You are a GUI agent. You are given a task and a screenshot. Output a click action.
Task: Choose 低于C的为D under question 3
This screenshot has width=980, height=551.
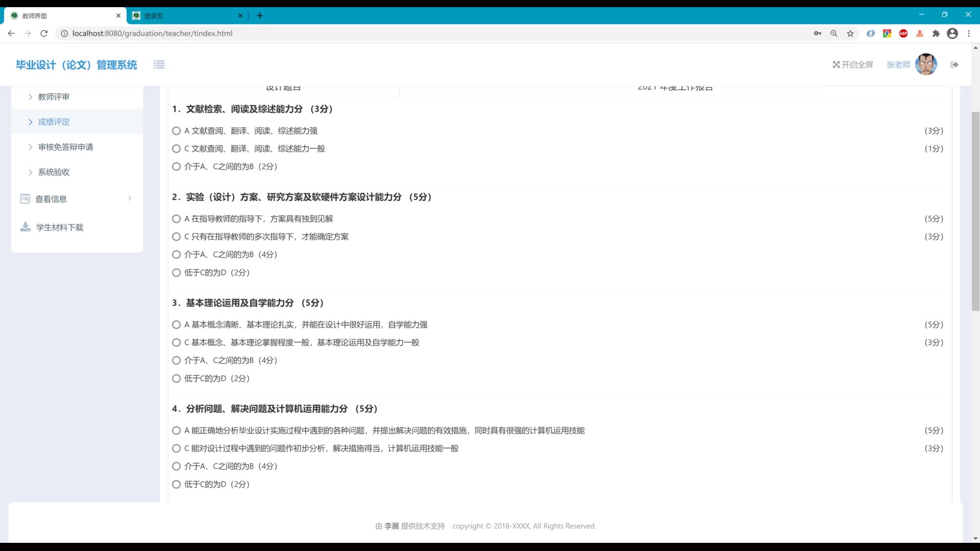pos(177,379)
